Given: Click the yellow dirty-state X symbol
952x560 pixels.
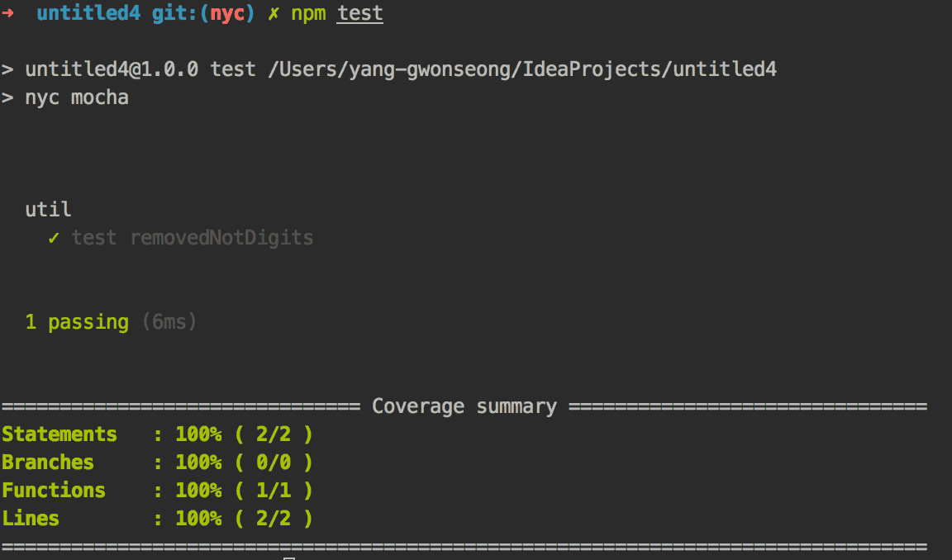Looking at the screenshot, I should [x=274, y=12].
